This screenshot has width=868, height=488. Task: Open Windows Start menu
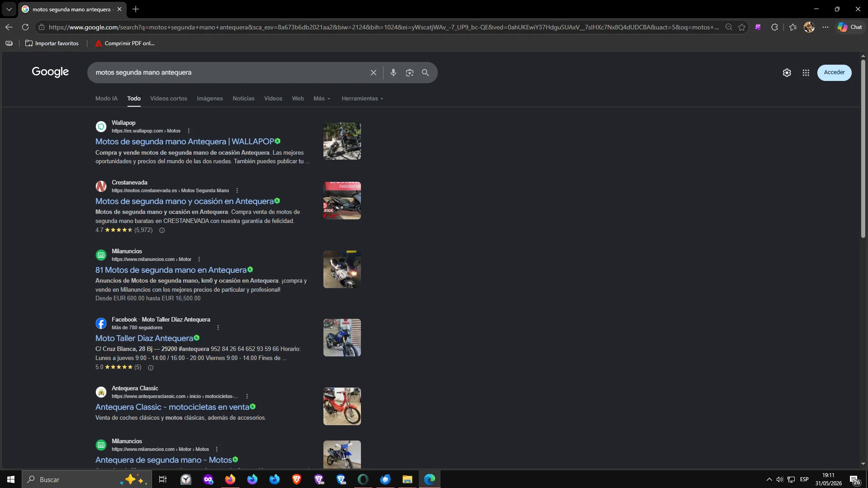pyautogui.click(x=11, y=479)
